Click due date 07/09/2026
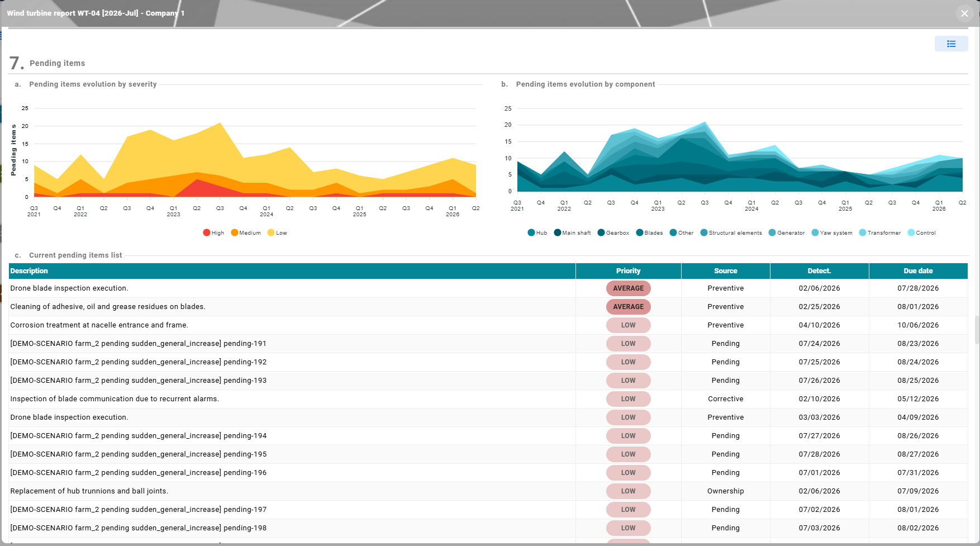 (919, 491)
